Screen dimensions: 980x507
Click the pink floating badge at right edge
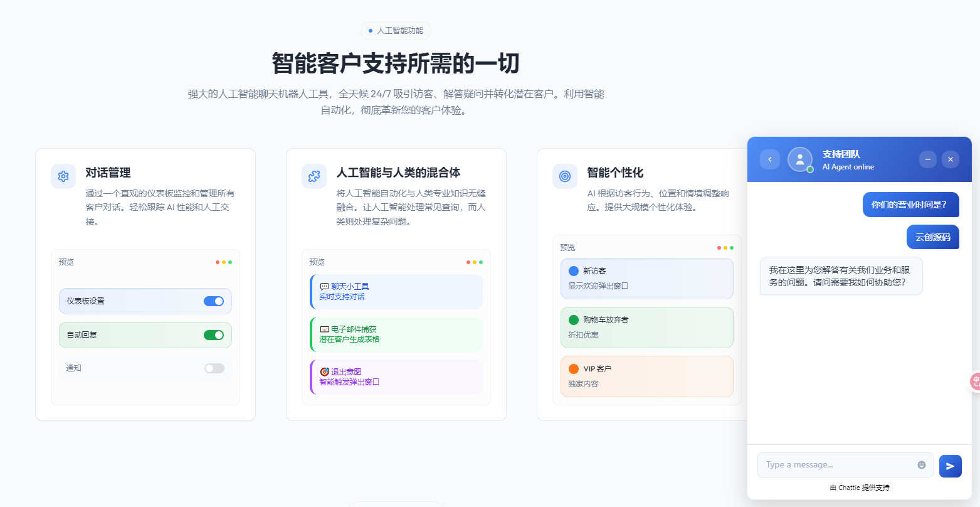click(x=975, y=381)
